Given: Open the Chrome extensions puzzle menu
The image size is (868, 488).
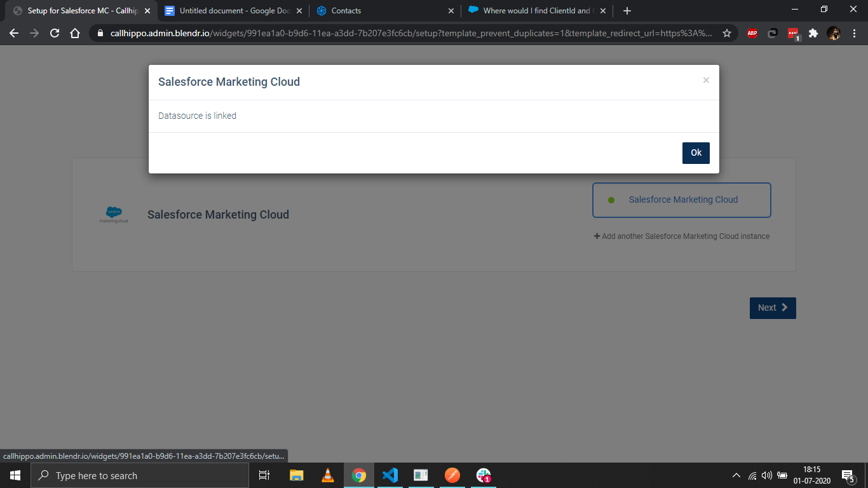Looking at the screenshot, I should coord(813,33).
